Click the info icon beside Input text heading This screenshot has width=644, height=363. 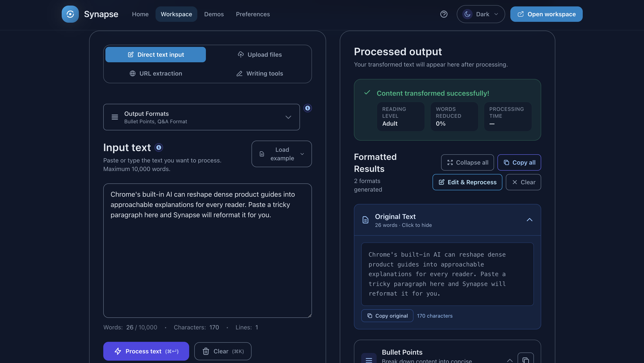(159, 147)
